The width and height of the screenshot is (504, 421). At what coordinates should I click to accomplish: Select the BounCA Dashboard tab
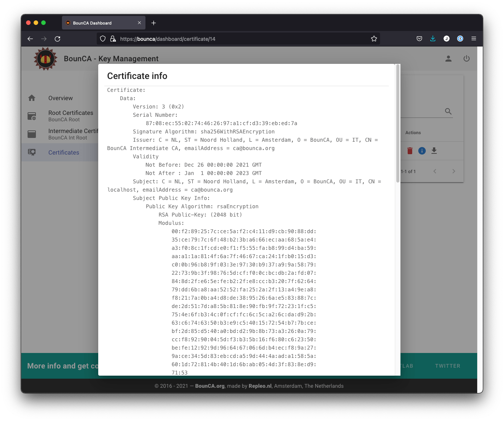[x=104, y=23]
